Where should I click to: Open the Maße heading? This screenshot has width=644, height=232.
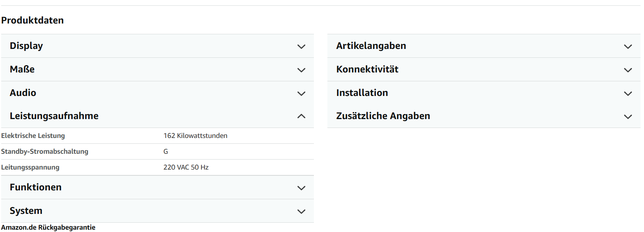(22, 69)
